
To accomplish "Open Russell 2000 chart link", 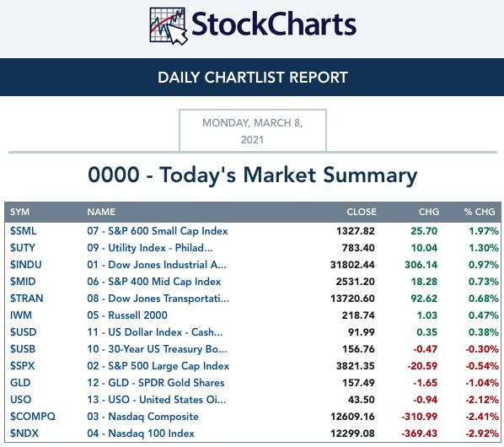I will (x=127, y=315).
